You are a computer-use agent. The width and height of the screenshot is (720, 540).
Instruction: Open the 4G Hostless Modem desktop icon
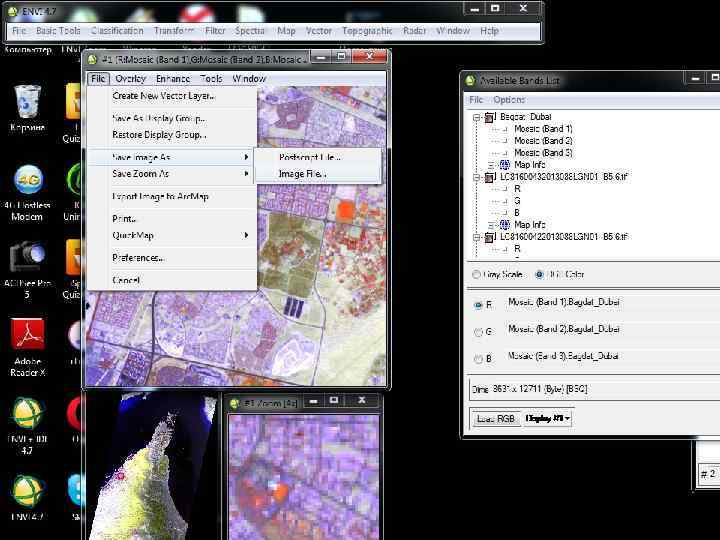click(28, 180)
